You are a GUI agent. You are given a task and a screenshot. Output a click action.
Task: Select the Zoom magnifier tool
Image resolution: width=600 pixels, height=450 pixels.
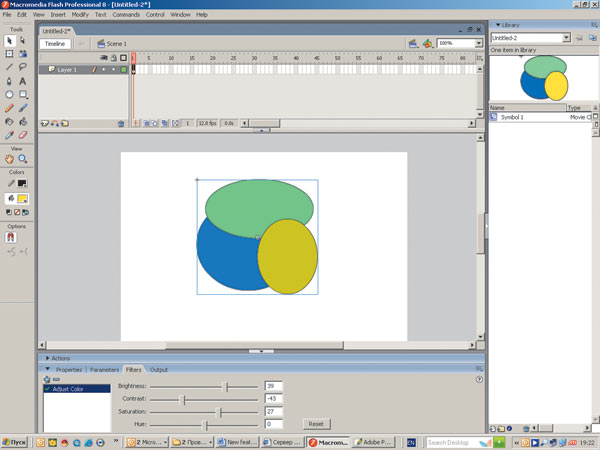click(22, 158)
